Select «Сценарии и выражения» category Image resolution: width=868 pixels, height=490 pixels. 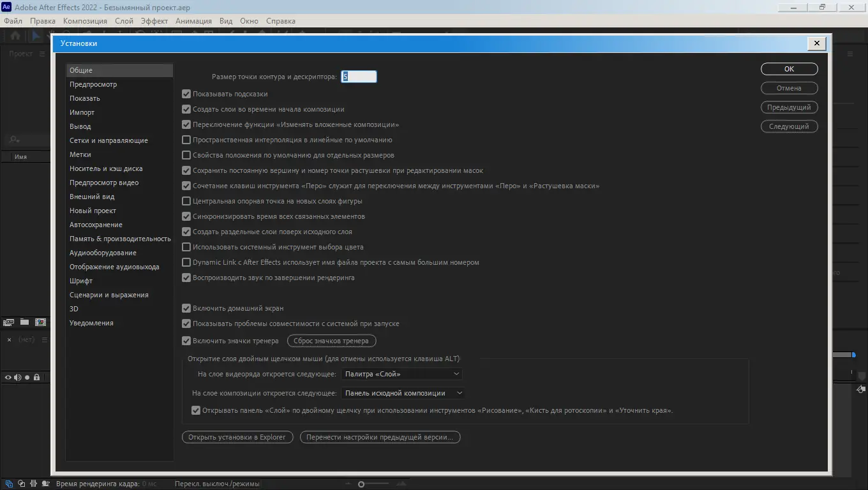(119, 295)
